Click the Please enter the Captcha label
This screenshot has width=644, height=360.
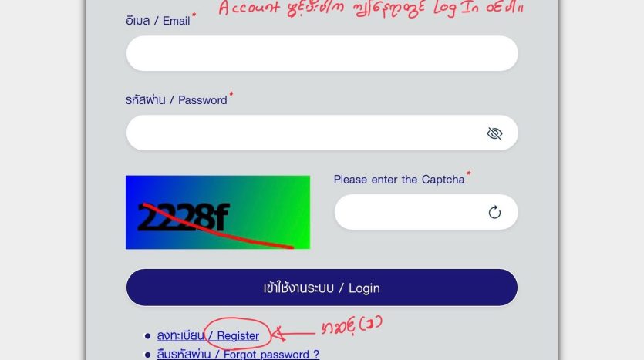click(399, 180)
